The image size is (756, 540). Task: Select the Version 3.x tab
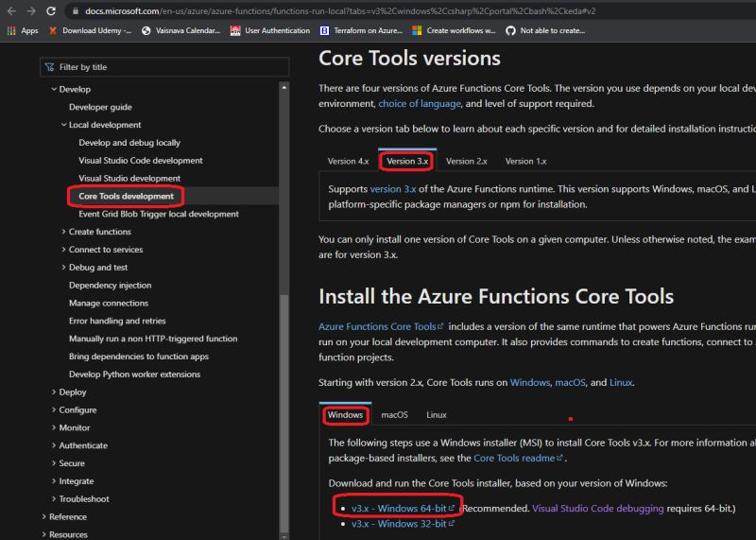click(x=407, y=161)
